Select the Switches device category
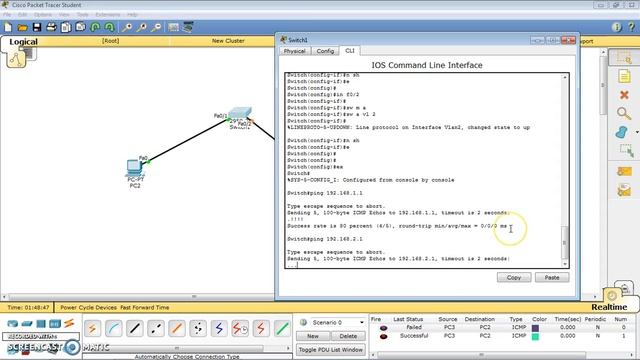 coord(27,324)
